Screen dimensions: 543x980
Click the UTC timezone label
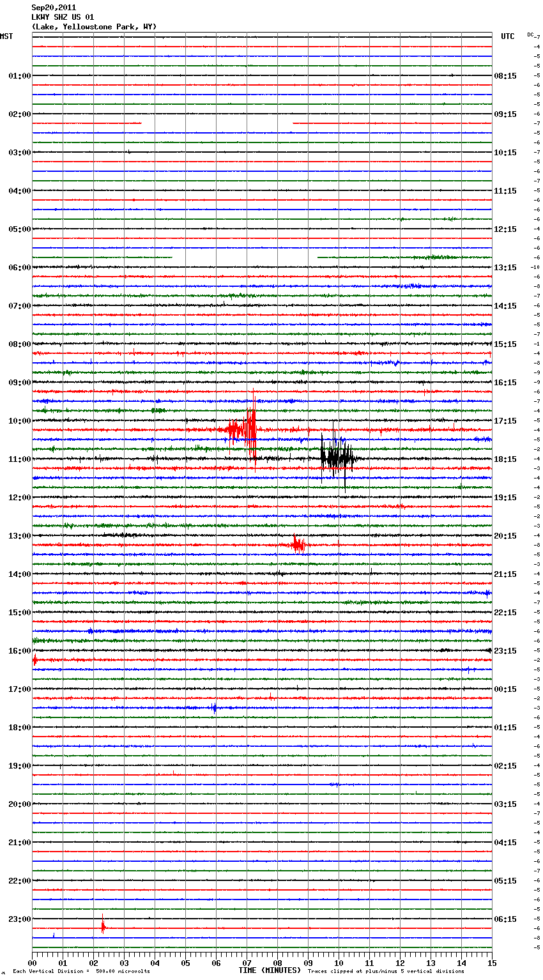tap(508, 36)
